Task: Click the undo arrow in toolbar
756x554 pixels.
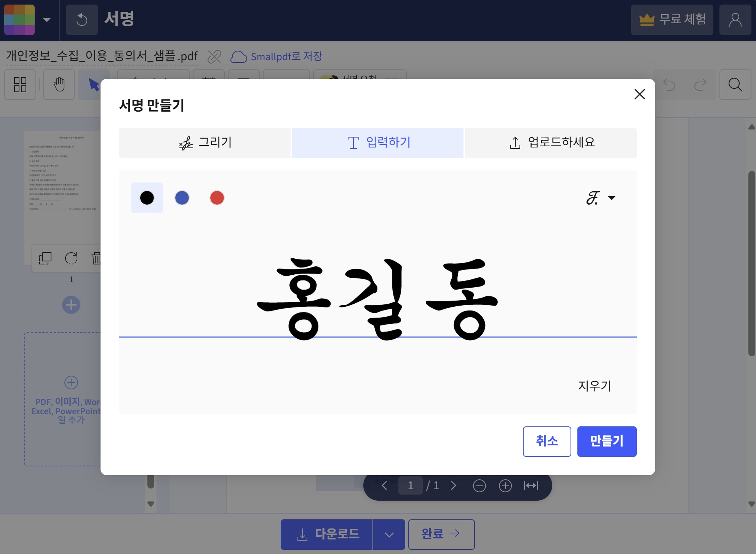Action: pos(669,85)
